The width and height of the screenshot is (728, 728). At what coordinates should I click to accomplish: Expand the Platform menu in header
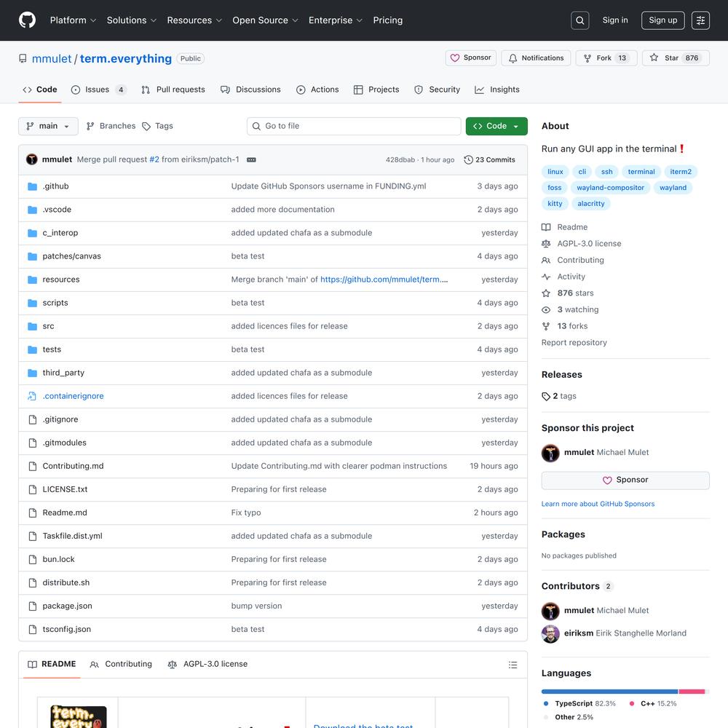(73, 20)
